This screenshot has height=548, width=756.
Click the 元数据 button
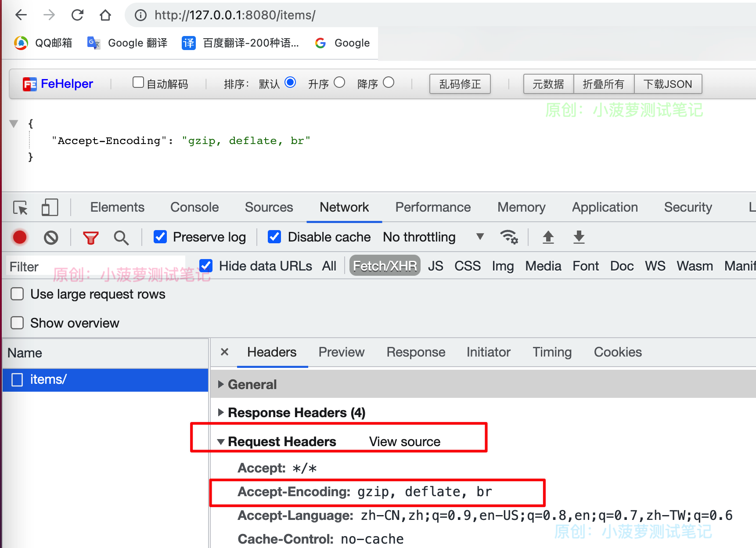click(548, 84)
